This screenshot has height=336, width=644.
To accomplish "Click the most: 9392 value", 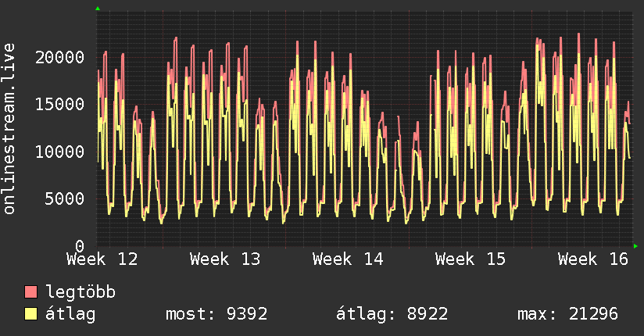I will [216, 314].
